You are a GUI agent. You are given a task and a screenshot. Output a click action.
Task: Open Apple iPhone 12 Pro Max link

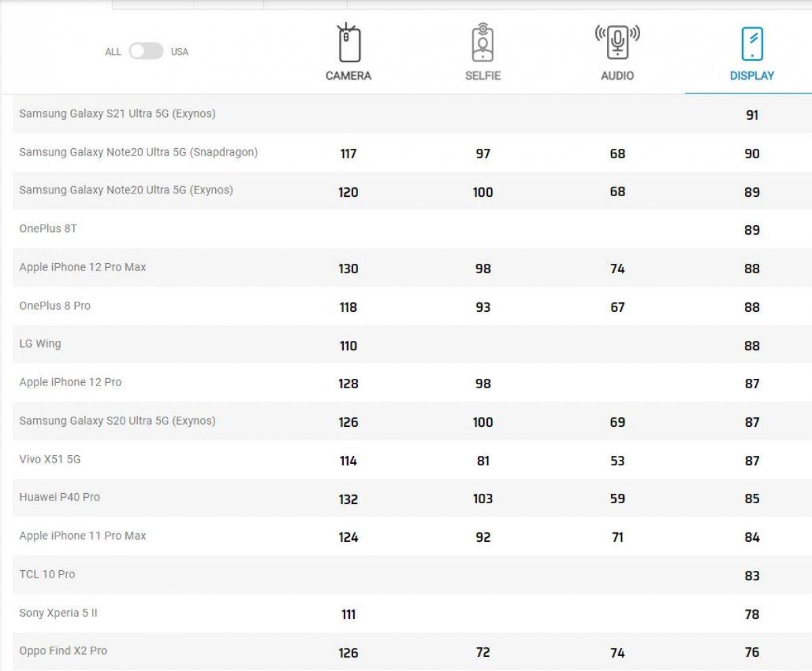pos(83,267)
